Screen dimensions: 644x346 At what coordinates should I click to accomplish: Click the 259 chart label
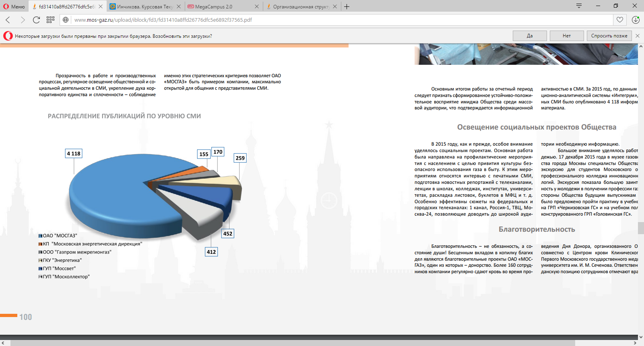[240, 158]
